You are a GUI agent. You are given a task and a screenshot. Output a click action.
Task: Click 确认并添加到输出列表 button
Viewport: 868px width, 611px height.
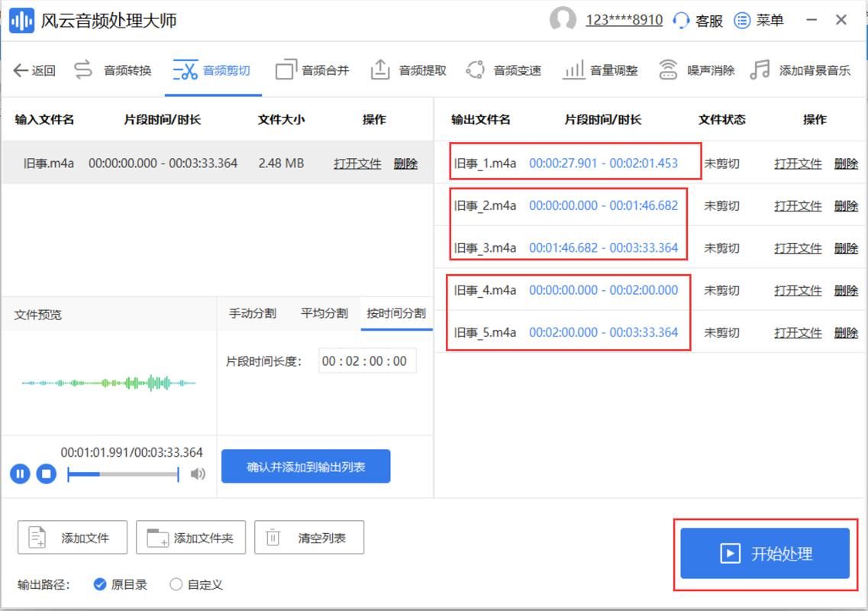point(305,466)
